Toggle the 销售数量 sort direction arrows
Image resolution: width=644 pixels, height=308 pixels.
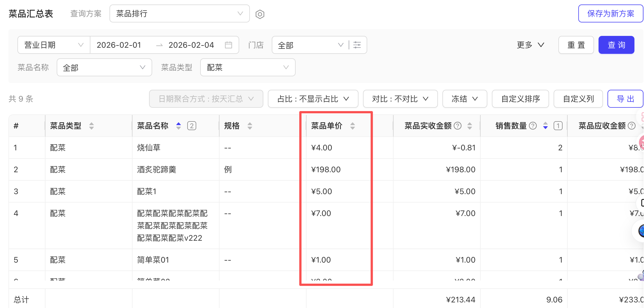pos(545,126)
